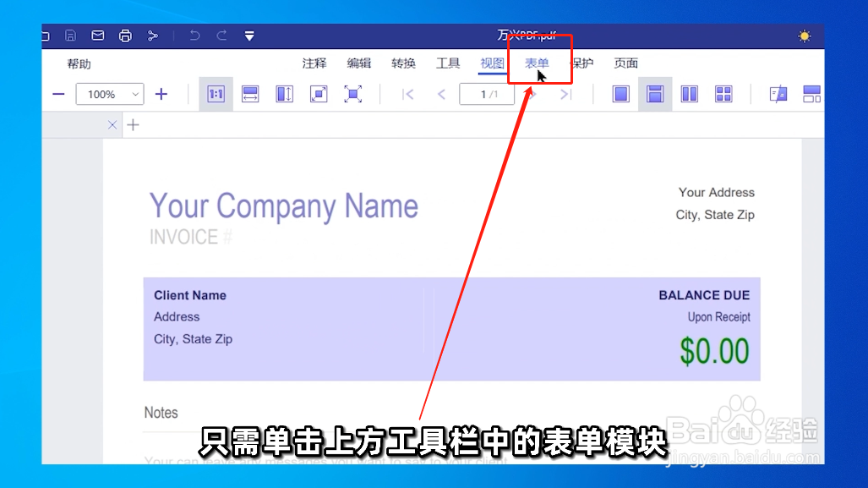Viewport: 868px width, 488px height.
Task: Toggle full screen view mode
Action: 353,94
